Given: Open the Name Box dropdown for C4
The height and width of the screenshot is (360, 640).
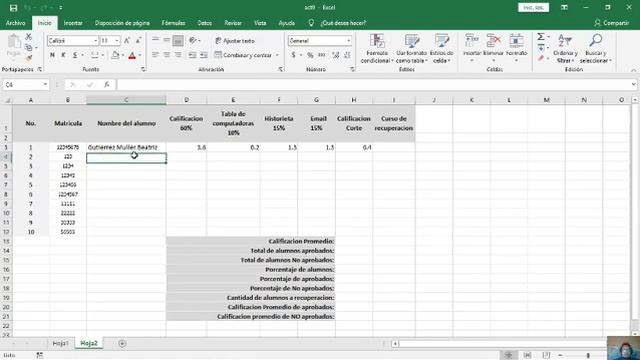Looking at the screenshot, I should point(45,84).
